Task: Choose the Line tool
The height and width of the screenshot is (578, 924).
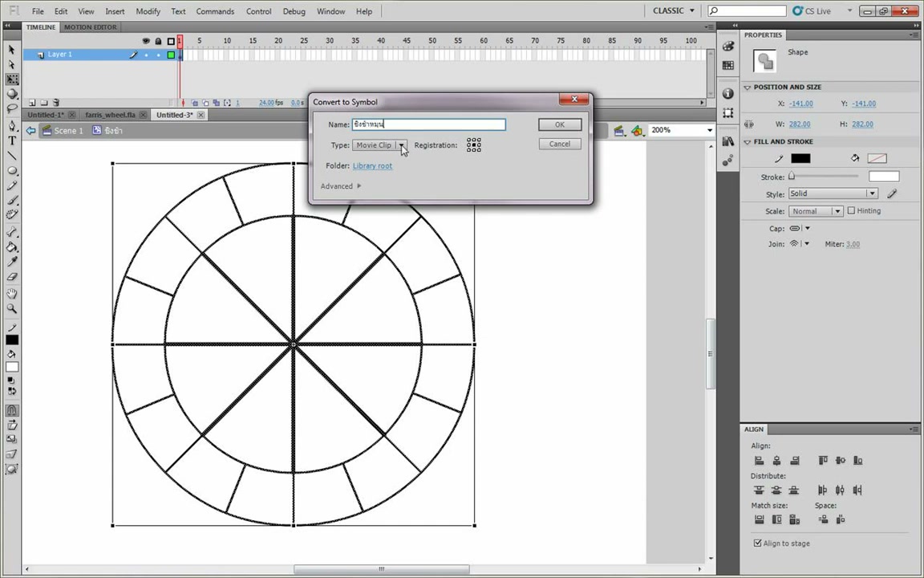Action: (x=12, y=156)
